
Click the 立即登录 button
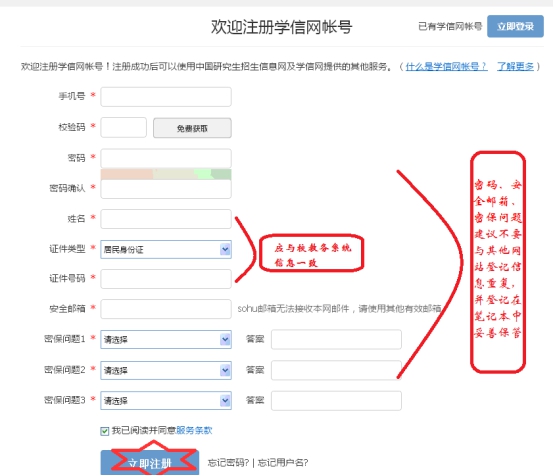click(x=515, y=26)
